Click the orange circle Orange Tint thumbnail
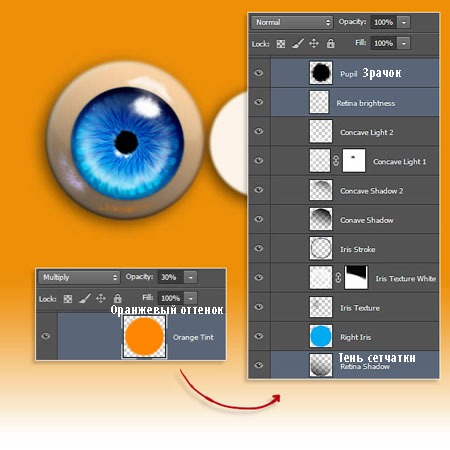 [x=144, y=336]
